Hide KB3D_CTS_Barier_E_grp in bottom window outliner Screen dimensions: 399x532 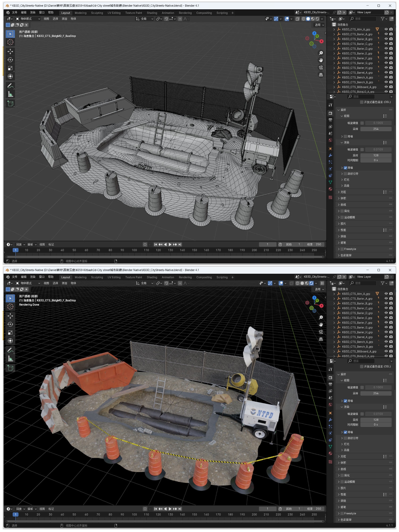click(386, 318)
